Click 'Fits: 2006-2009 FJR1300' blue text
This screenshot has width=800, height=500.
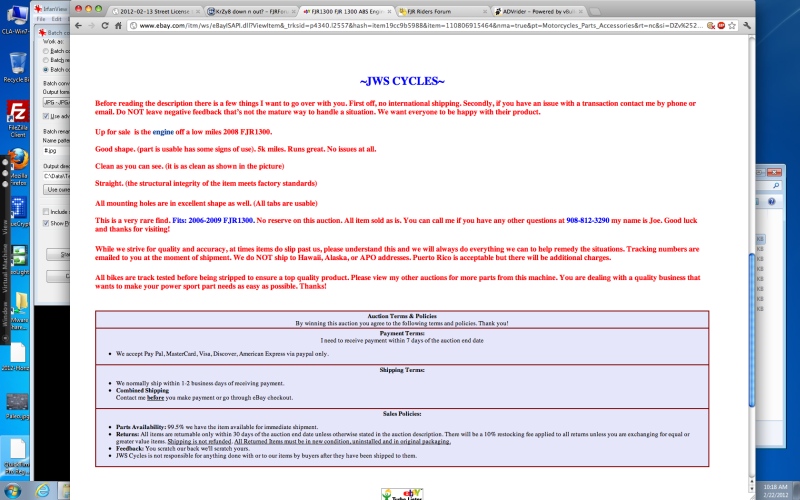click(213, 220)
